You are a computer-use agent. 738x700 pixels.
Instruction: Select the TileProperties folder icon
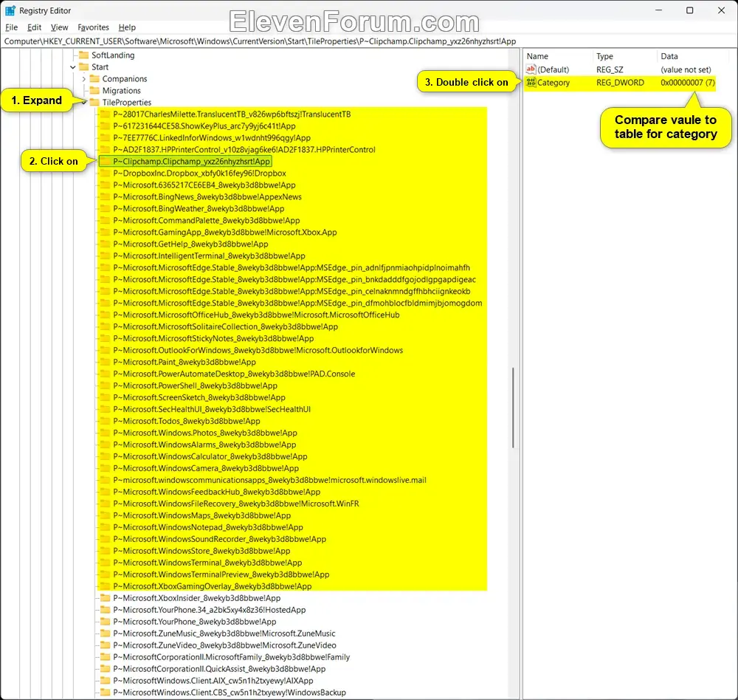[x=94, y=102]
